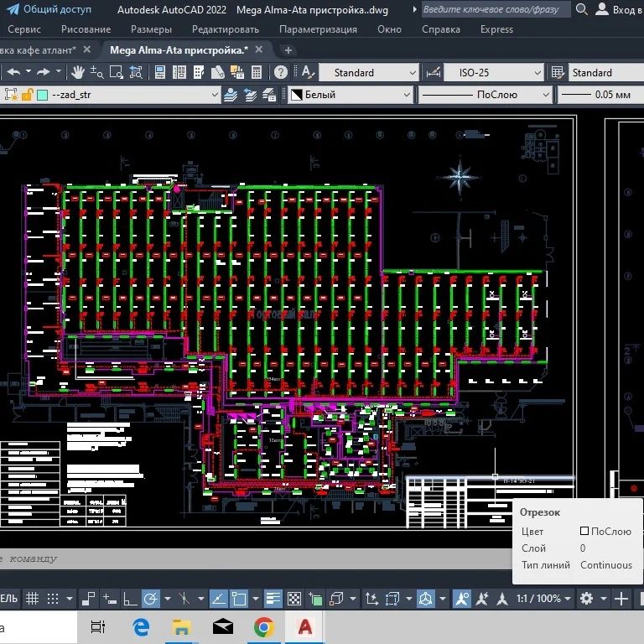Open the Dimension Style manager icon
Viewport: 644px width, 644px height.
(434, 73)
